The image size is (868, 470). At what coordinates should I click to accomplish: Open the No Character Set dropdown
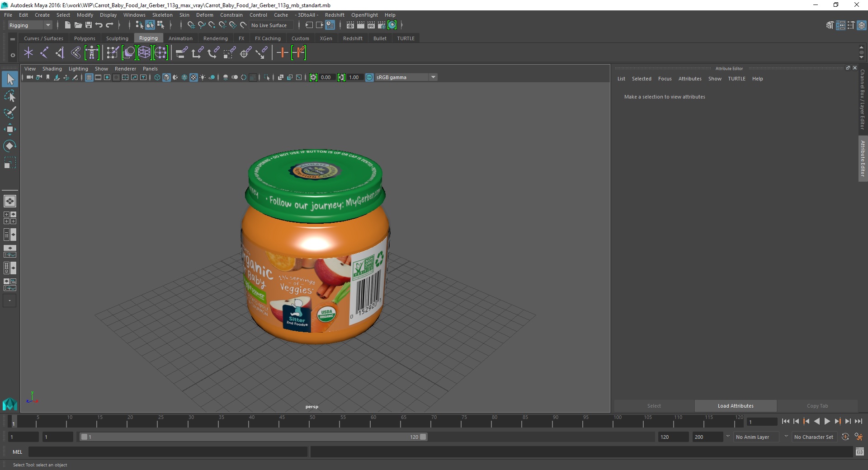pyautogui.click(x=815, y=437)
